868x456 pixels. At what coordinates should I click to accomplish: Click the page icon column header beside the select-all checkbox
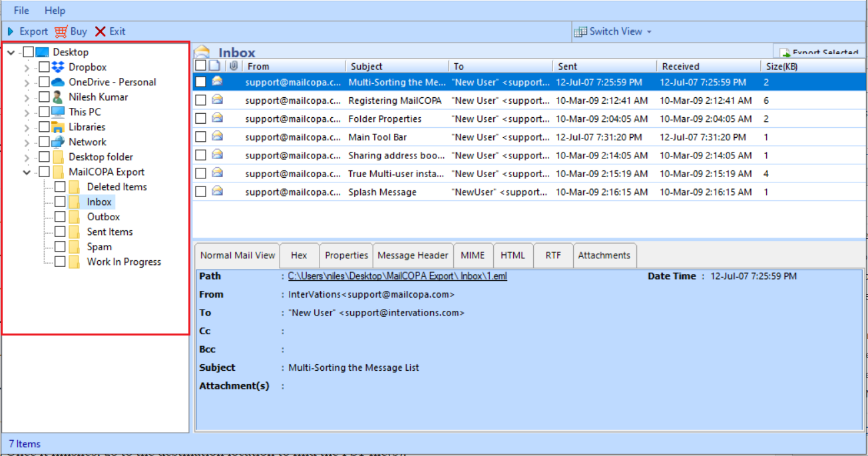click(214, 66)
